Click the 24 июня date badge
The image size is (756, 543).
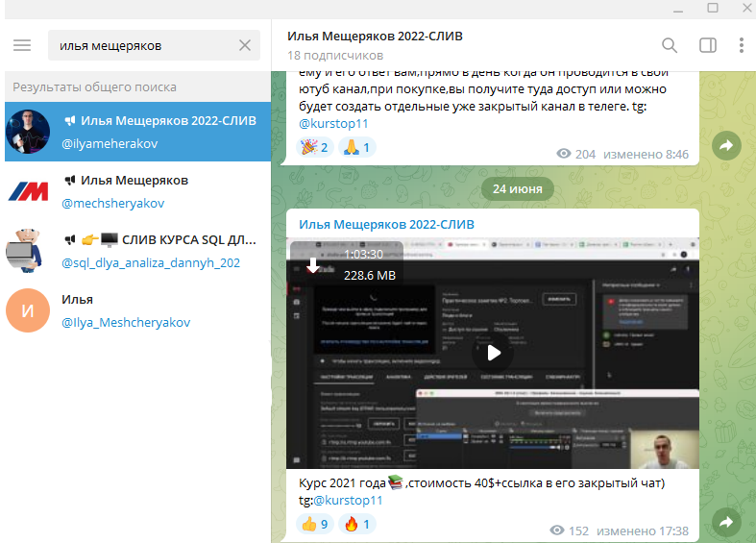point(512,187)
